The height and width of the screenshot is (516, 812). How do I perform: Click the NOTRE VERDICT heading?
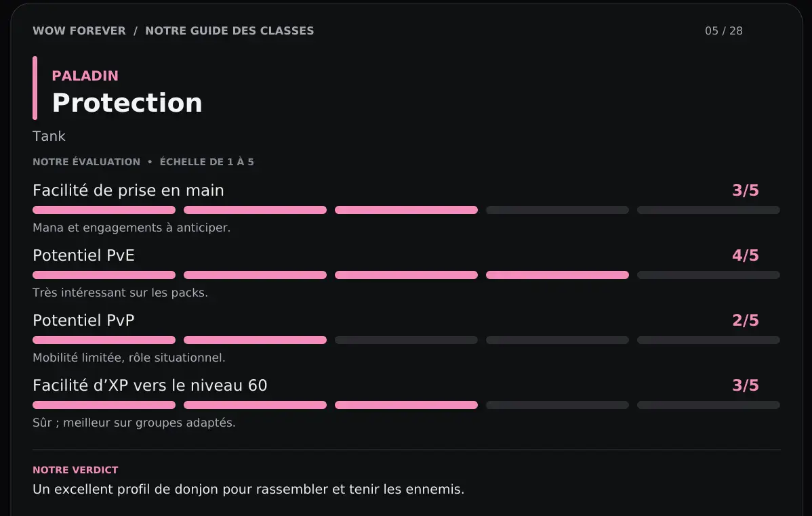tap(75, 470)
